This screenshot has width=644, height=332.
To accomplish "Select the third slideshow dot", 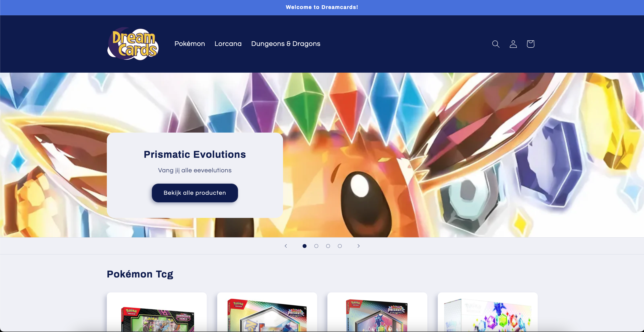I will [328, 246].
